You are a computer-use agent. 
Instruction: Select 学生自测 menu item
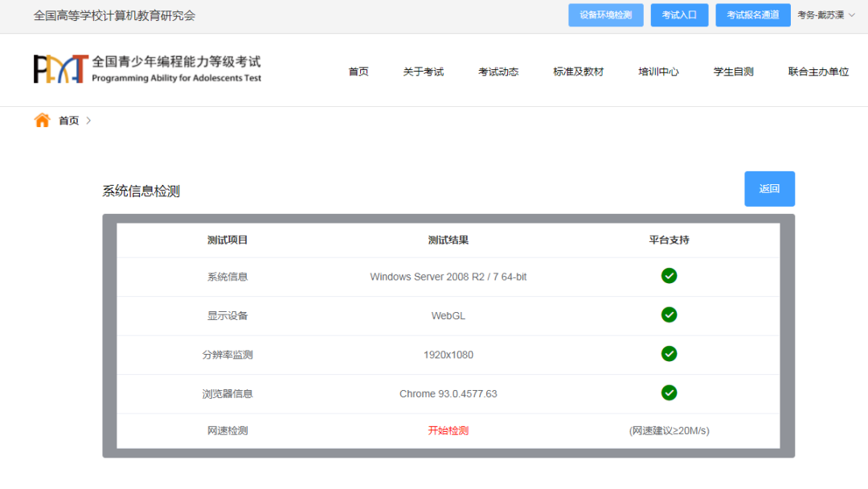[x=734, y=72]
